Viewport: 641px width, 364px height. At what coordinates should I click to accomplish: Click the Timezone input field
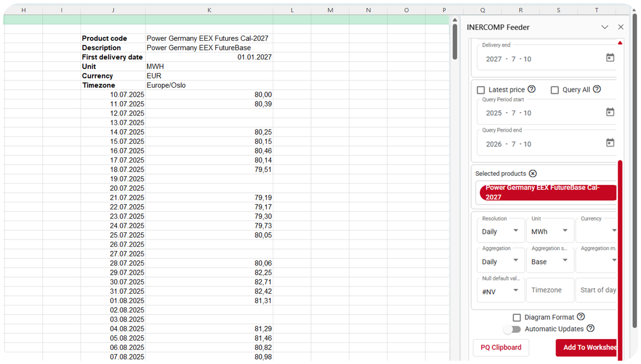tap(550, 290)
